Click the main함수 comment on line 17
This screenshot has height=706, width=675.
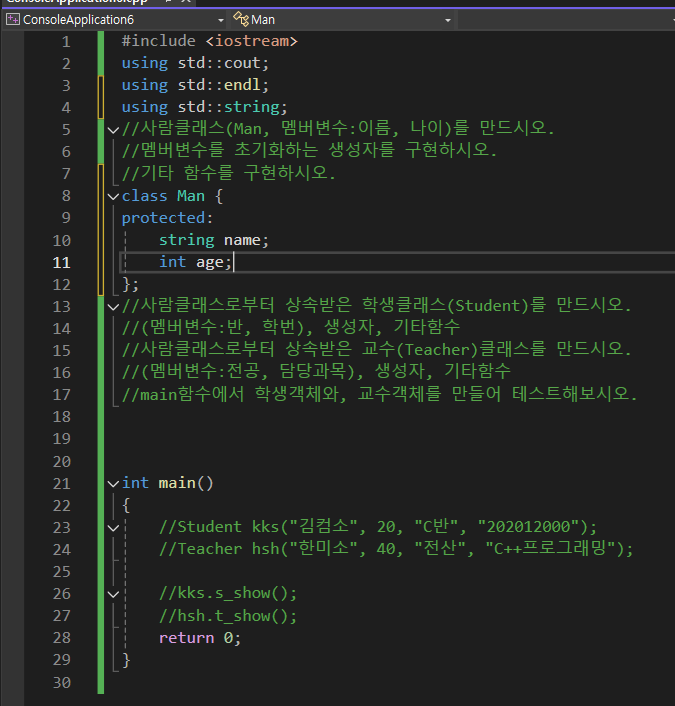pyautogui.click(x=380, y=394)
